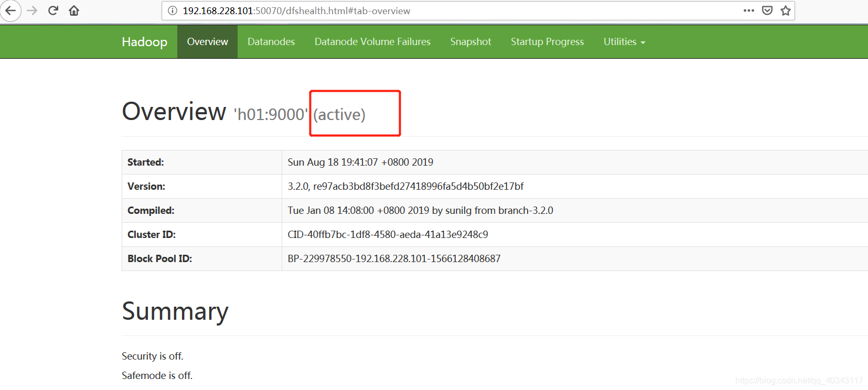Open the browser home page icon
Image resolution: width=868 pixels, height=390 pixels.
pos(74,10)
